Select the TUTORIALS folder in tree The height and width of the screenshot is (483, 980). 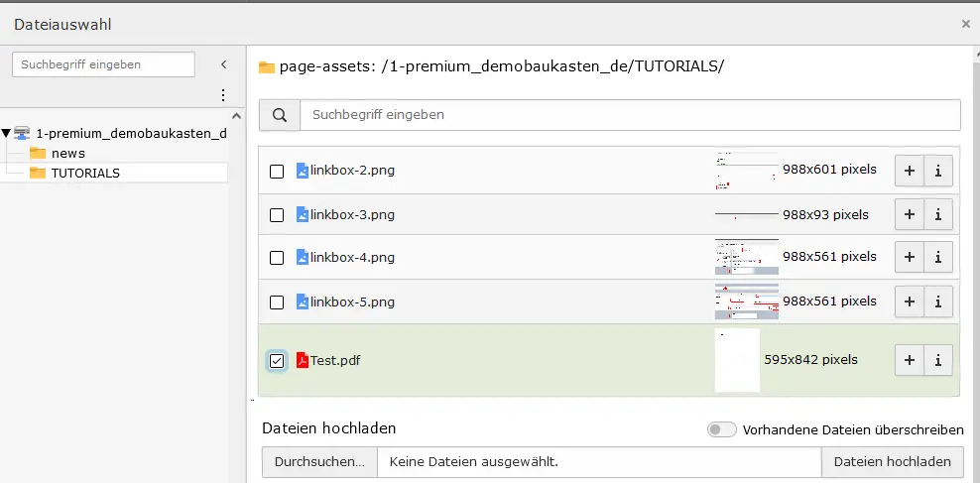pos(85,174)
